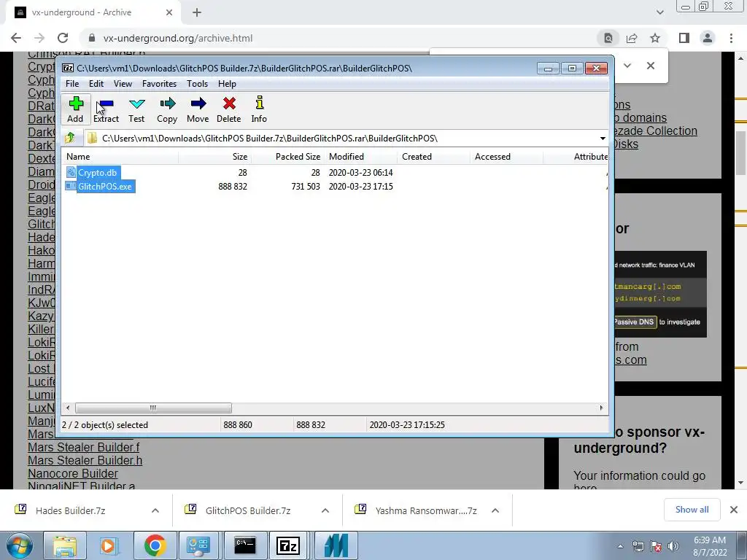Sort by the Created column header
Image resolution: width=747 pixels, height=560 pixels.
click(433, 157)
